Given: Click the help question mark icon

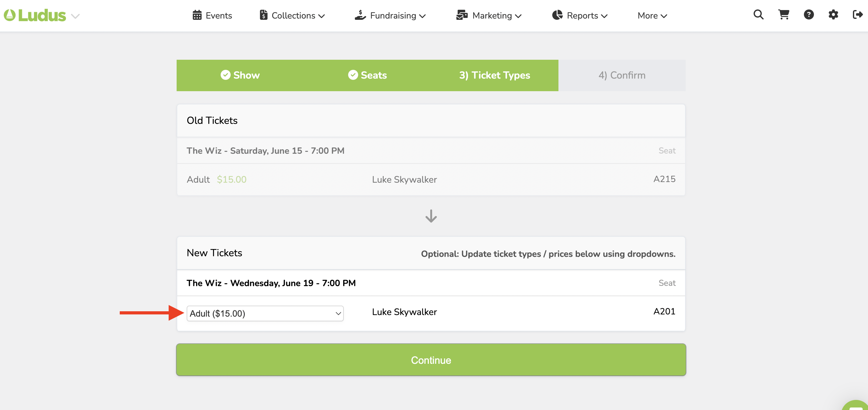Looking at the screenshot, I should pos(808,15).
